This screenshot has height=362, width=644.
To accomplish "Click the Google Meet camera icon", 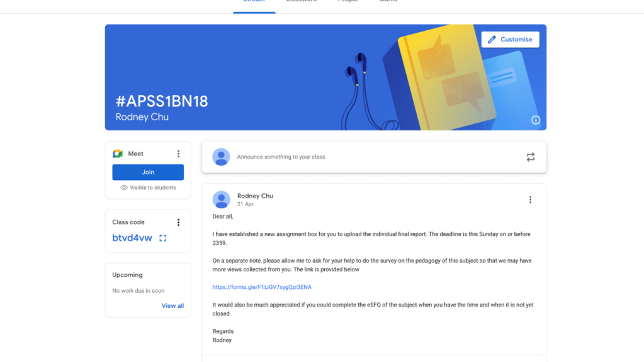I will pyautogui.click(x=118, y=154).
